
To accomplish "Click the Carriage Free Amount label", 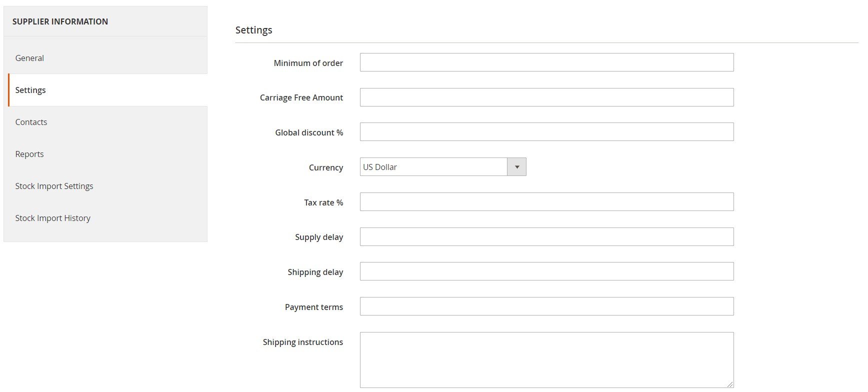I will pos(301,97).
